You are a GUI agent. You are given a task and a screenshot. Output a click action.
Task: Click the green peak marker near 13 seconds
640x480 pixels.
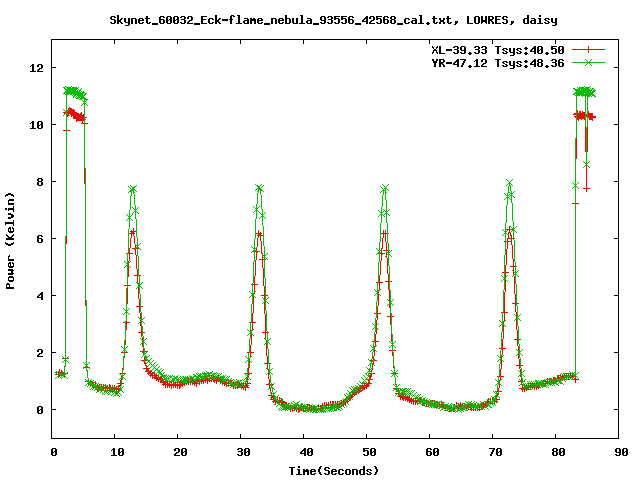coord(133,189)
